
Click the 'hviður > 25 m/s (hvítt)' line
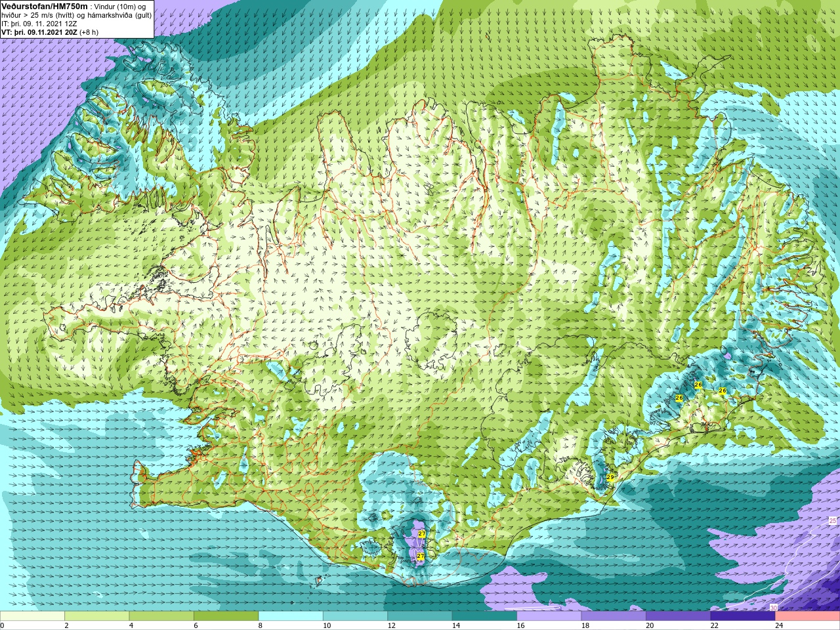(x=39, y=15)
